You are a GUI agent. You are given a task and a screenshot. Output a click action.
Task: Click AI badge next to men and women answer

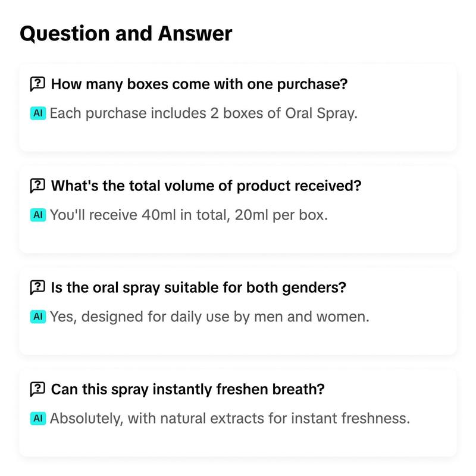click(x=38, y=317)
